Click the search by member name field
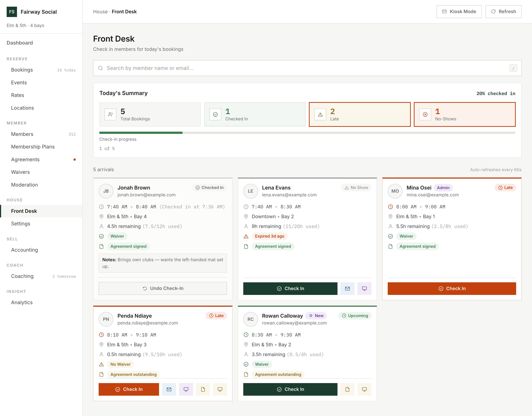 [307, 68]
